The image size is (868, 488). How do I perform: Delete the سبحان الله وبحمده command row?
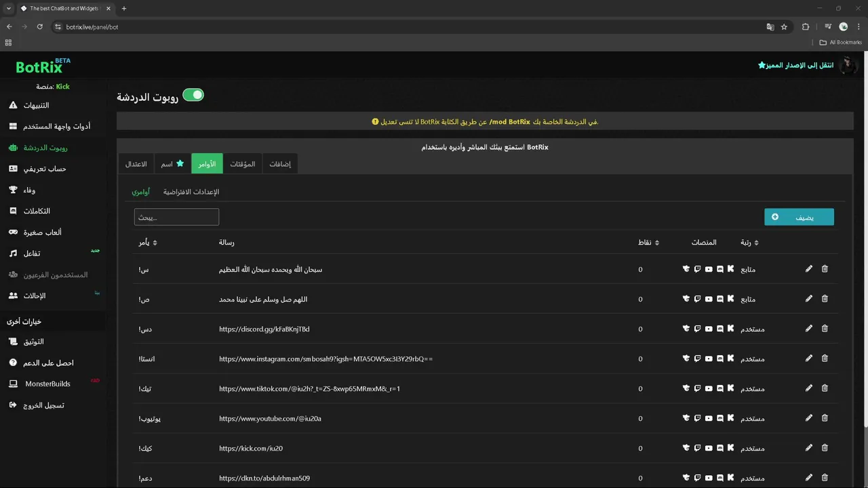825,269
